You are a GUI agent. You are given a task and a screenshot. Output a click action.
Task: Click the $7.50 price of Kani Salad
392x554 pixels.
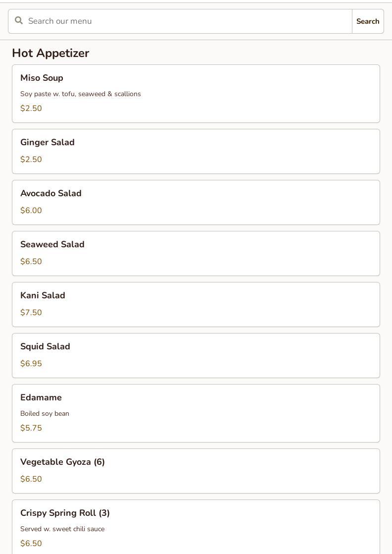click(31, 313)
